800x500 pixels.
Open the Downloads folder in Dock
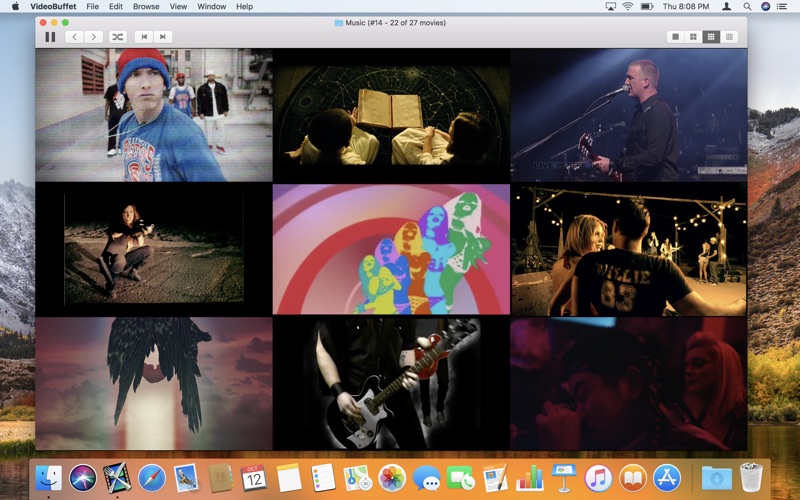click(x=716, y=478)
